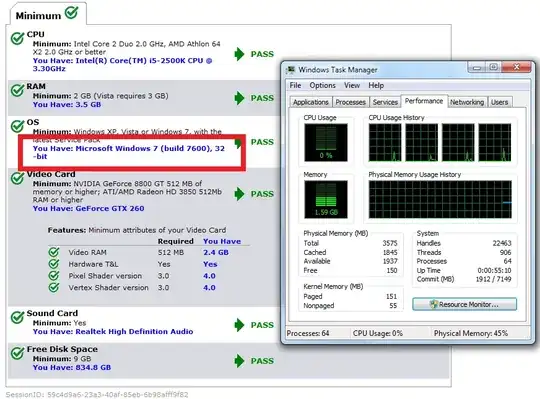Click the '2.4 GB' Video RAM value
The width and height of the screenshot is (540, 399).
coord(216,252)
